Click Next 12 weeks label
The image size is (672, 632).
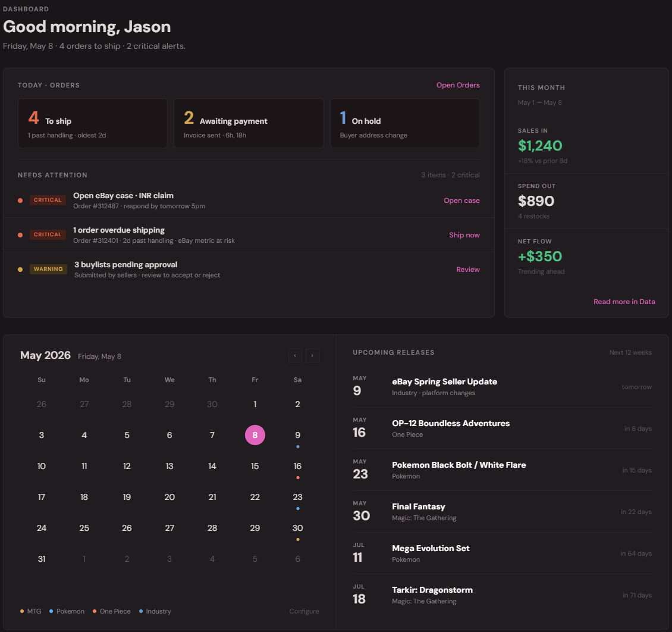tap(630, 352)
